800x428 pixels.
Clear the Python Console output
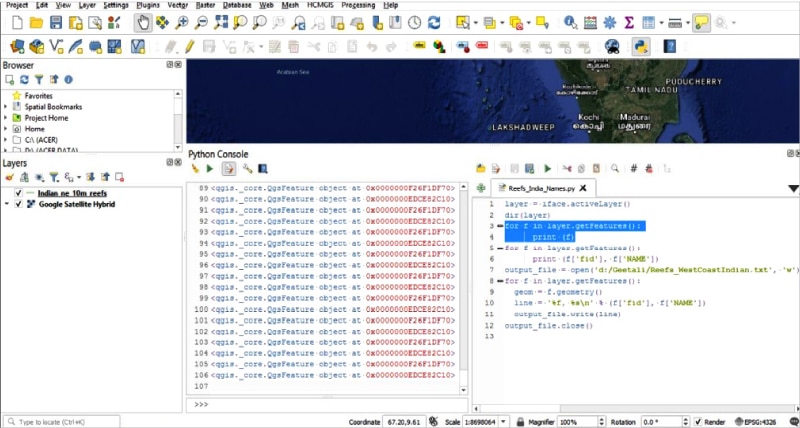pyautogui.click(x=195, y=169)
